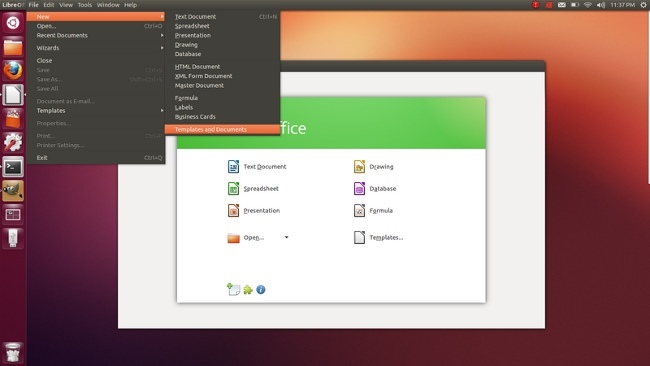
Task: Click the Presentation icon in Start Center
Action: click(x=233, y=211)
